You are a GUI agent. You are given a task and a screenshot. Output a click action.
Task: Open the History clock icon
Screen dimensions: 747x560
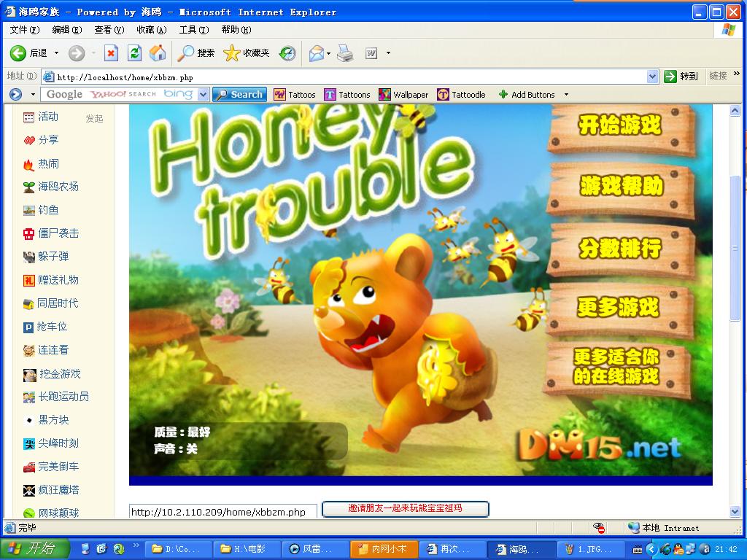point(287,52)
